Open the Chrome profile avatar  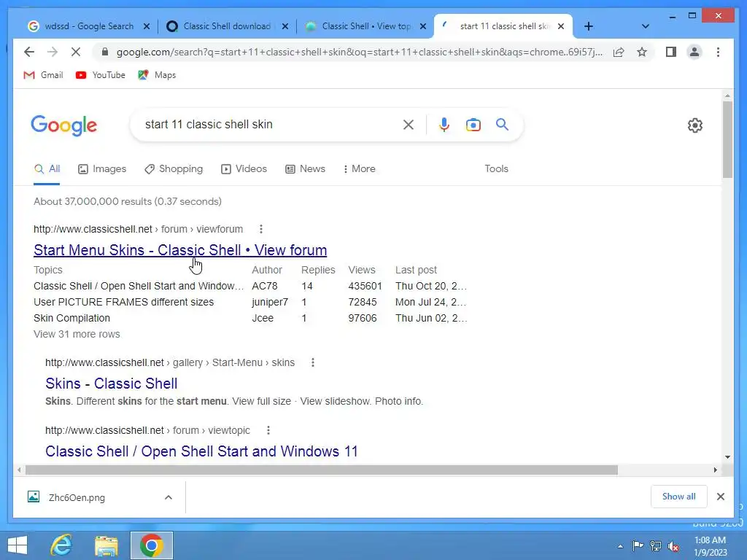(x=694, y=52)
